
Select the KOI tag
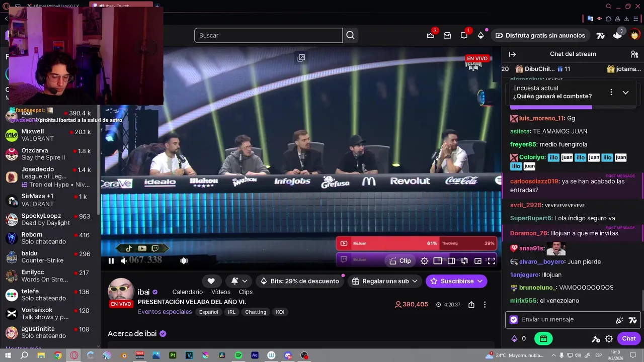tap(280, 312)
